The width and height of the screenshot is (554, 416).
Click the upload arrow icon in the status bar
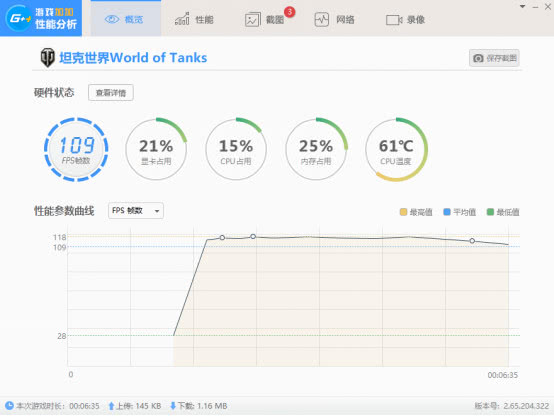click(x=111, y=406)
